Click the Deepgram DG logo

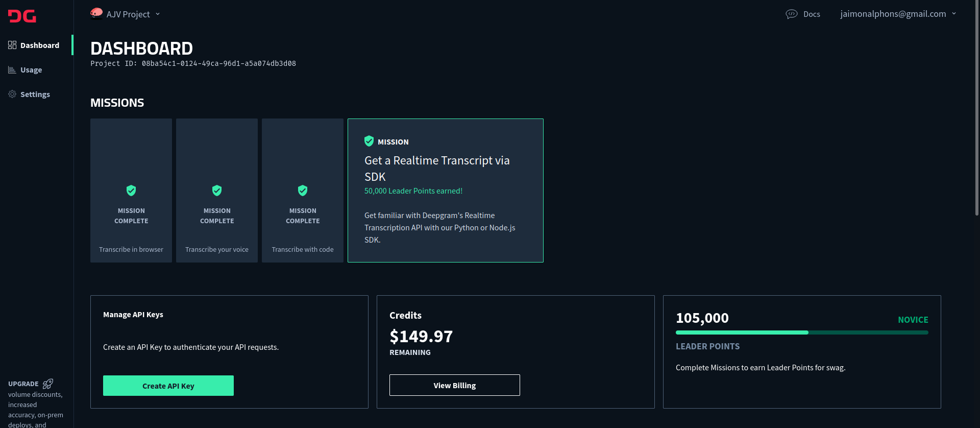coord(22,16)
